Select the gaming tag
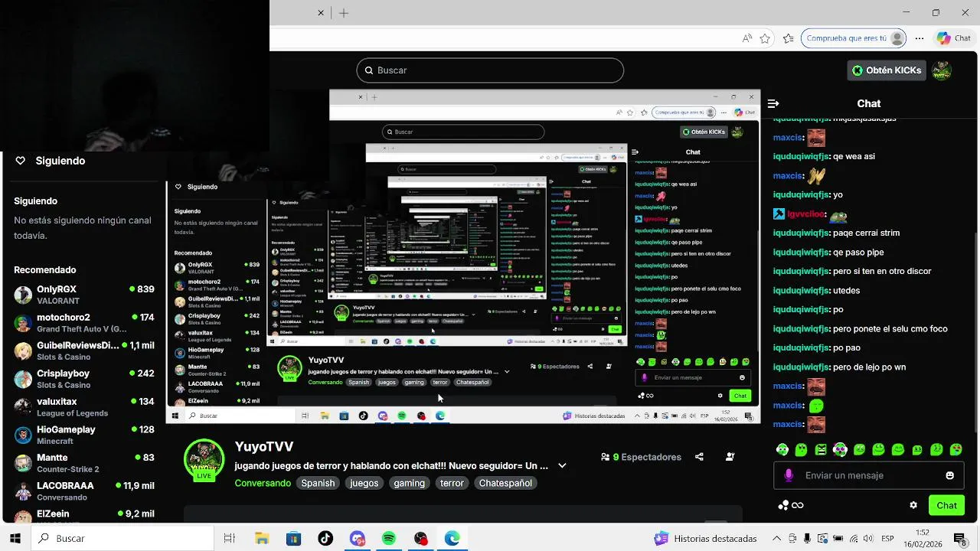This screenshot has height=551, width=980. pos(409,483)
